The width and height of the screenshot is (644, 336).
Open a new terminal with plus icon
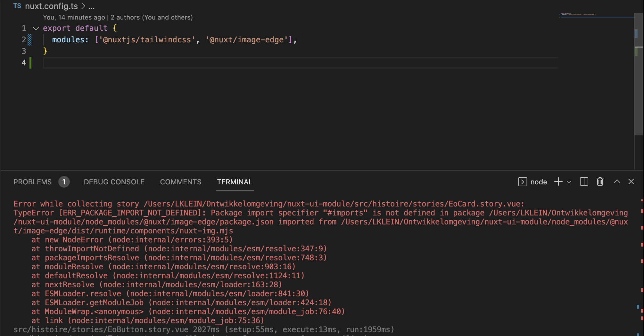point(558,182)
